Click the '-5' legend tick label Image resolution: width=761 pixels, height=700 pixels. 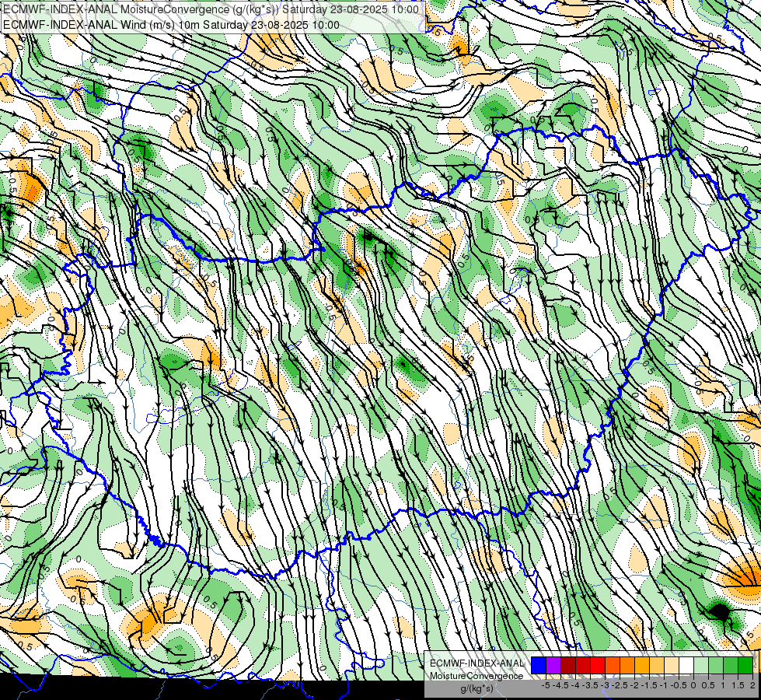[x=546, y=685]
